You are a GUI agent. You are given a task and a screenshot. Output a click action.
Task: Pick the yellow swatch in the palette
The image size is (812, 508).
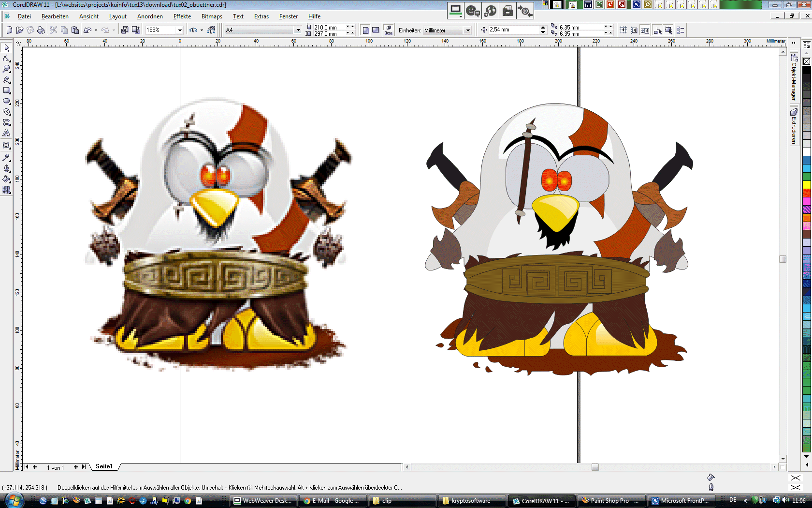807,185
